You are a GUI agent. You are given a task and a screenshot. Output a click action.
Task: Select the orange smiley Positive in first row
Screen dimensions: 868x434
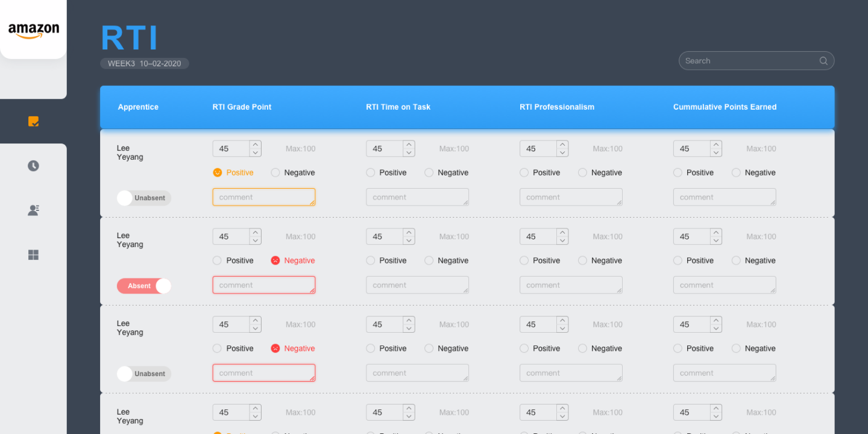tap(218, 172)
